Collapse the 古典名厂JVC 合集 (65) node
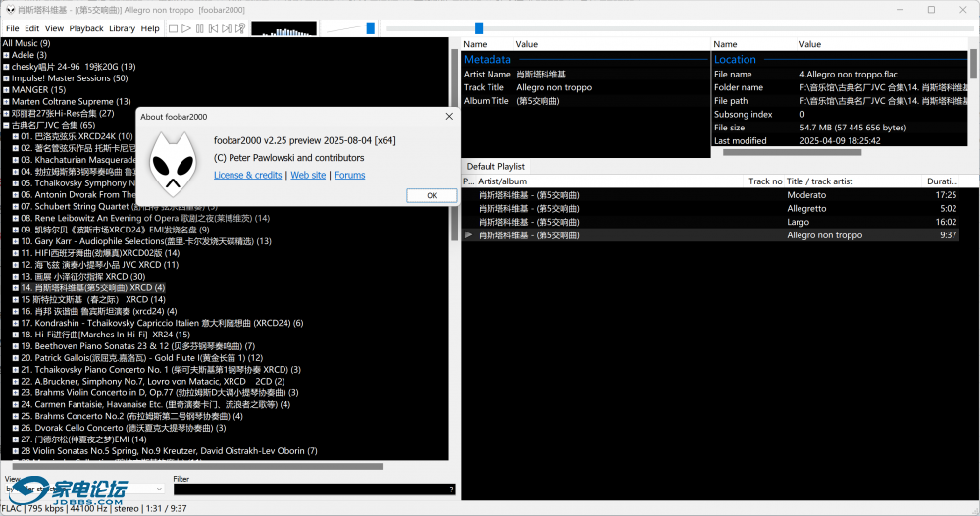Image resolution: width=980 pixels, height=516 pixels. pos(6,126)
